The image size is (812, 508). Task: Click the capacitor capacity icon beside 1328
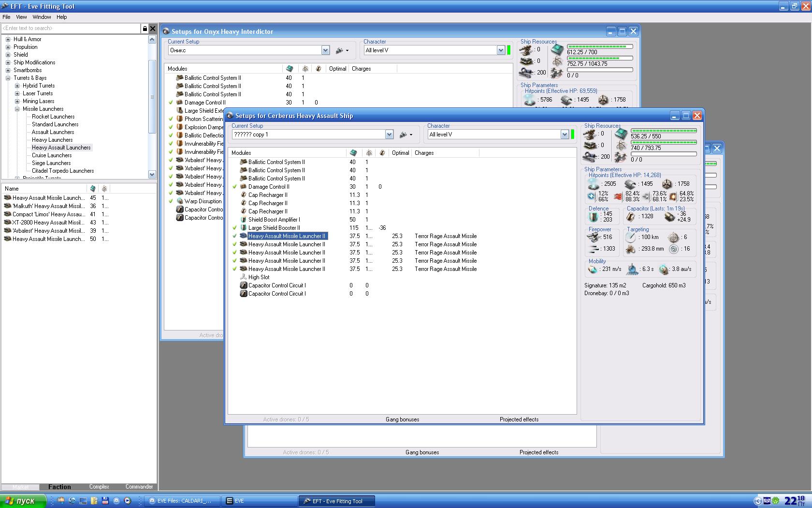coord(631,217)
